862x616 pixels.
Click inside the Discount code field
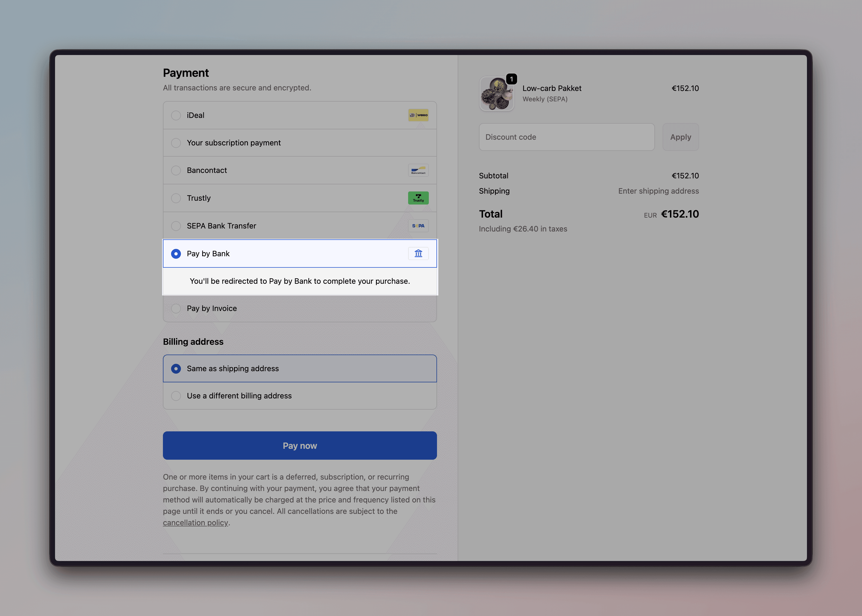coord(566,137)
